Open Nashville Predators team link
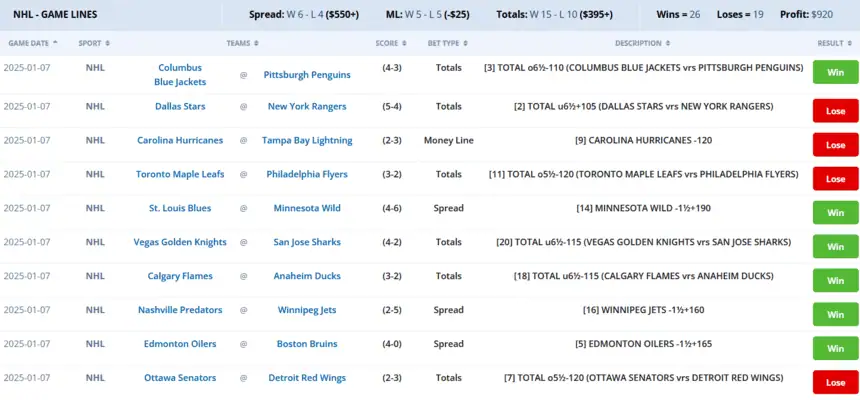Screen dimensions: 860x400 (x=180, y=311)
